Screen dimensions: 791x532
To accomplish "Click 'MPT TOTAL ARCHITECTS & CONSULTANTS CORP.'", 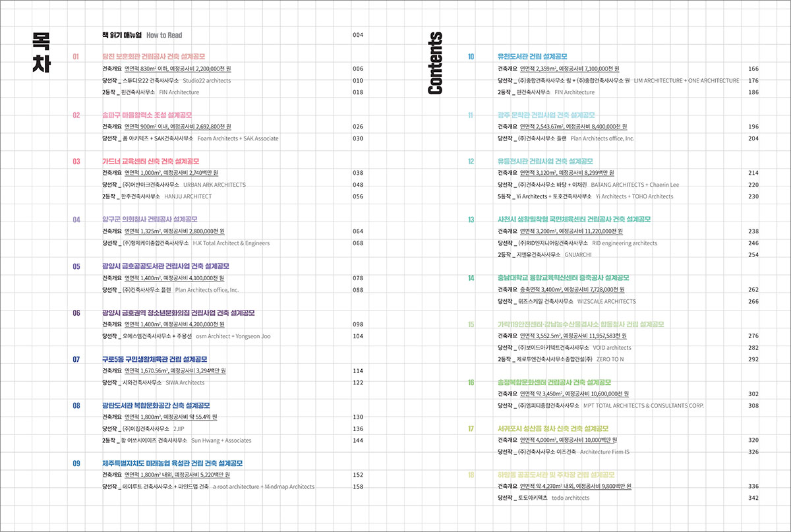I will 644,405.
